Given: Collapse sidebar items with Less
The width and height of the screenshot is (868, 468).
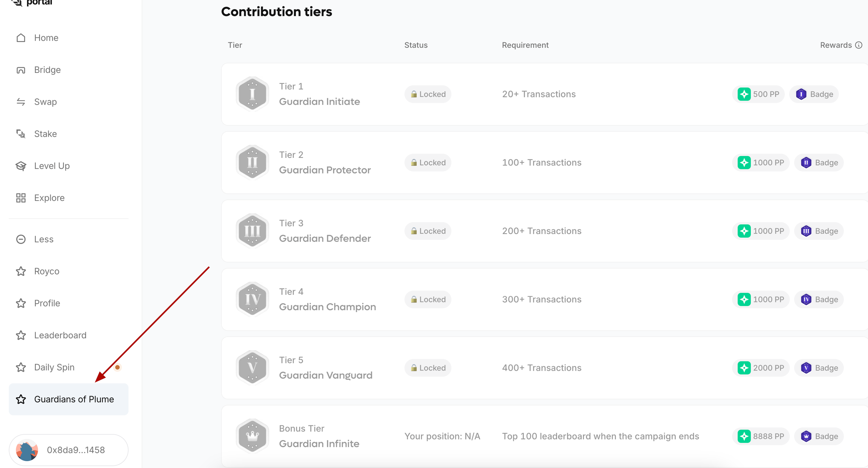Looking at the screenshot, I should (x=43, y=239).
